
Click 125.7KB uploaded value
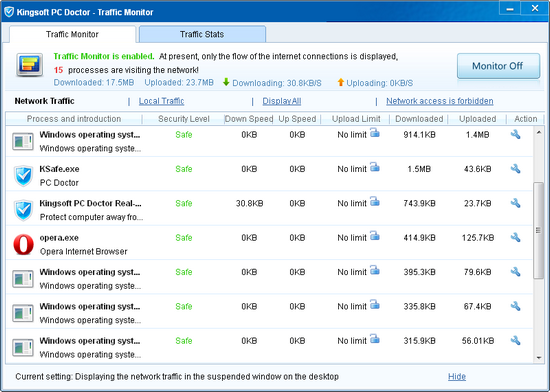point(478,238)
